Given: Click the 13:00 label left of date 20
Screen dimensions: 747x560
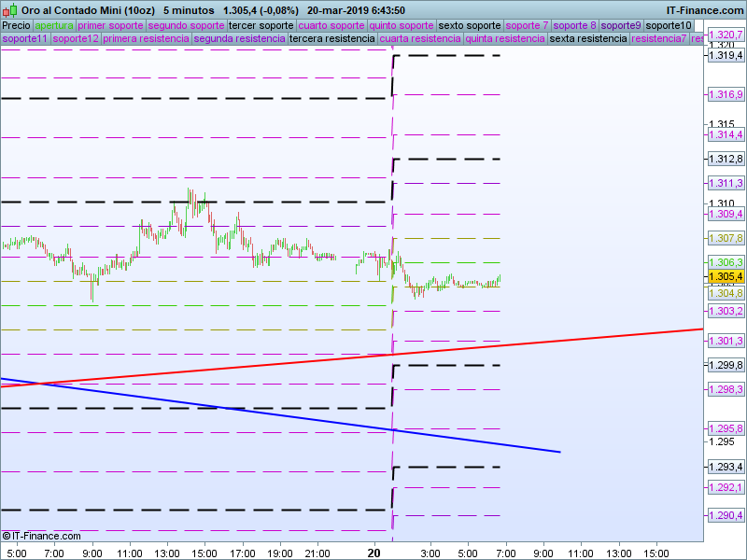Looking at the screenshot, I should click(168, 553).
